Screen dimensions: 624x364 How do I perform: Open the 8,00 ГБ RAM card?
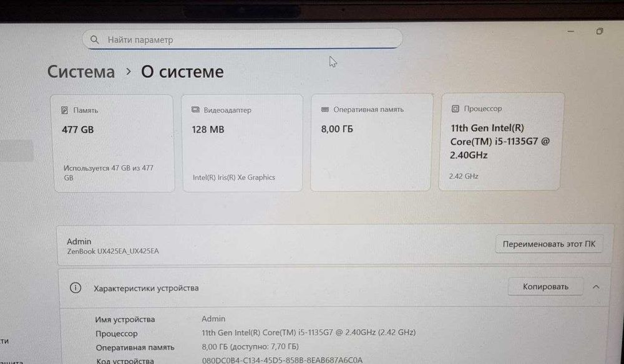click(x=371, y=142)
